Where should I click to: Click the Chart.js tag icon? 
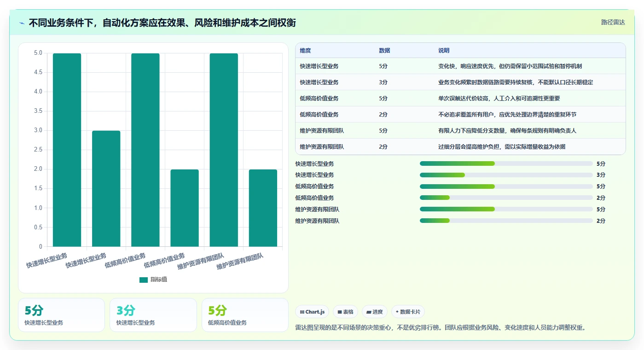(302, 312)
